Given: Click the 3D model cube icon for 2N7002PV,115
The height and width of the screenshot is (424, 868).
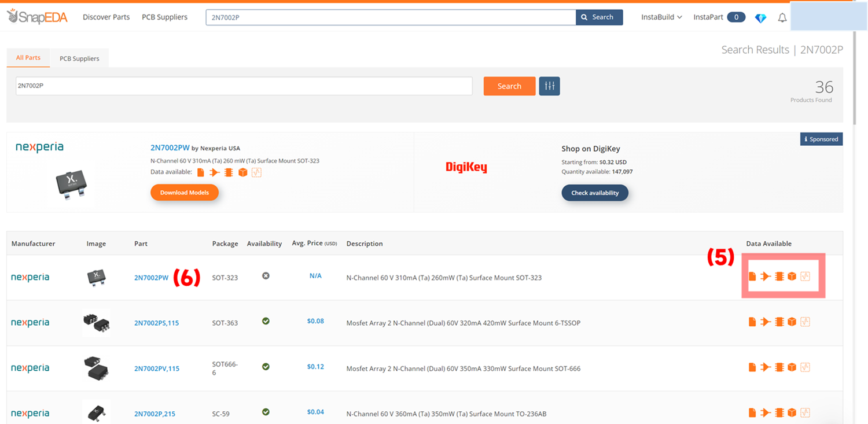Looking at the screenshot, I should [792, 367].
